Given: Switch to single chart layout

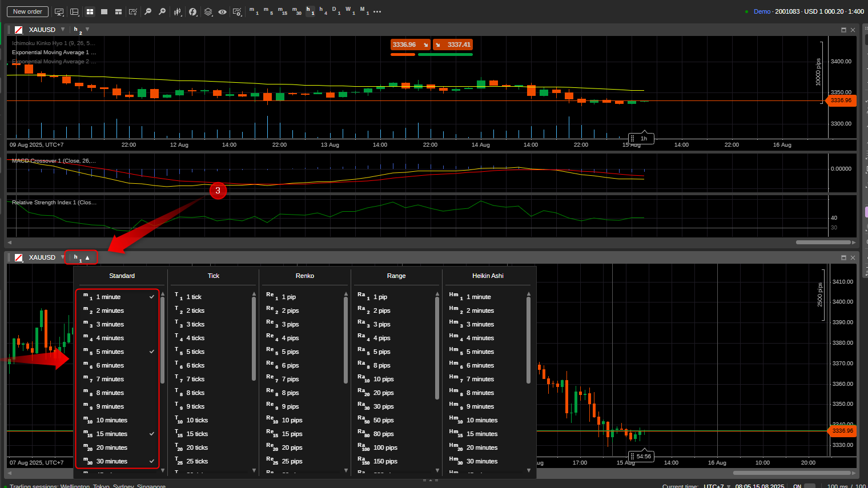Looking at the screenshot, I should pyautogui.click(x=104, y=11).
